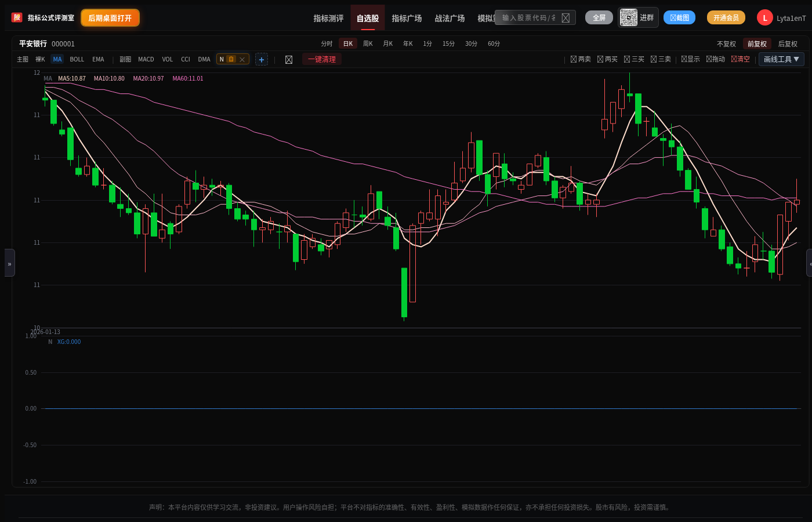Click the red app logo at top left
This screenshot has width=812, height=522.
pos(17,17)
